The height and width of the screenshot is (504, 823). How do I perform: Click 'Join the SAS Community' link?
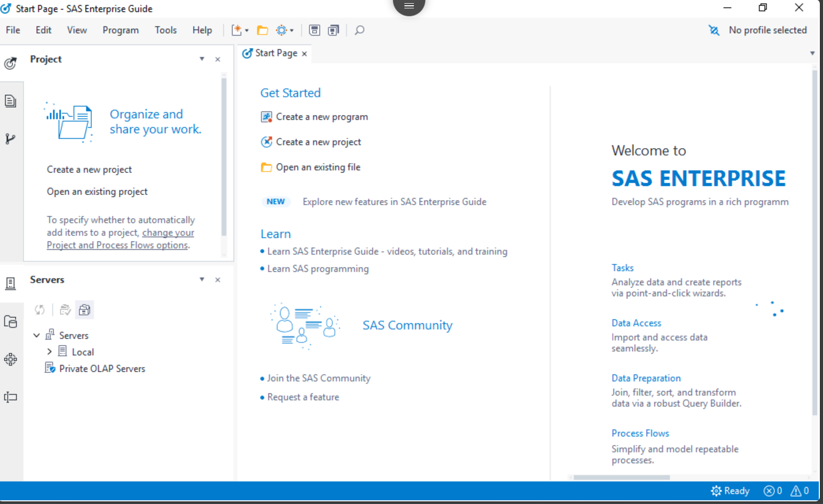(x=319, y=378)
